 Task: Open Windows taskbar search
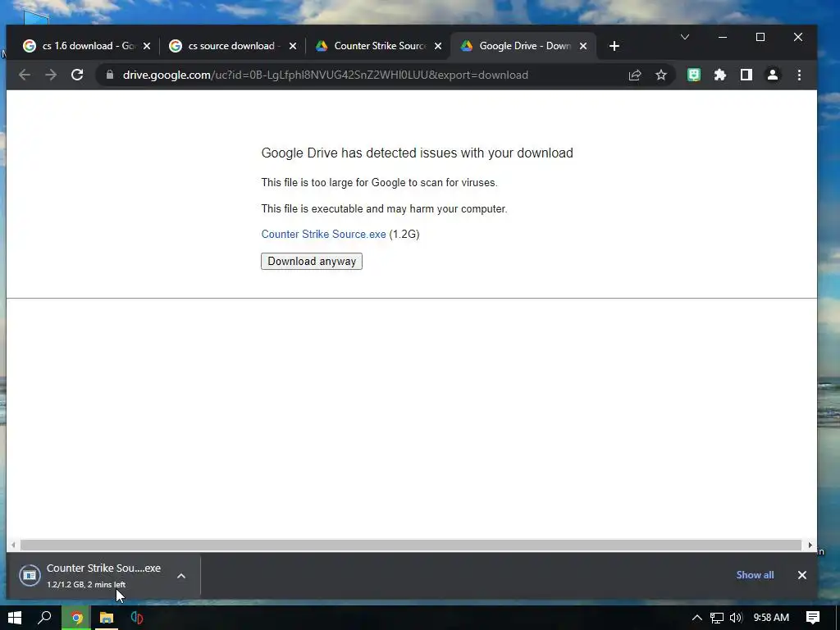[x=45, y=618]
